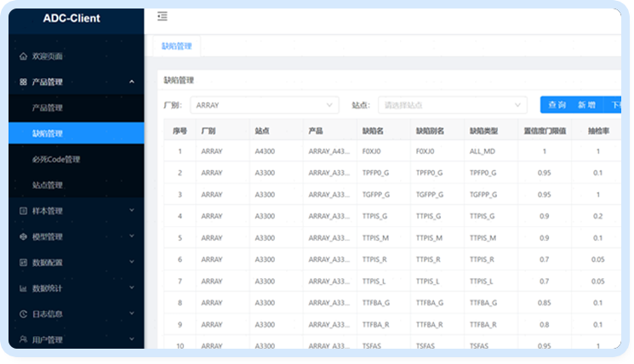Expand the 模型管理 submenu arrow

131,236
